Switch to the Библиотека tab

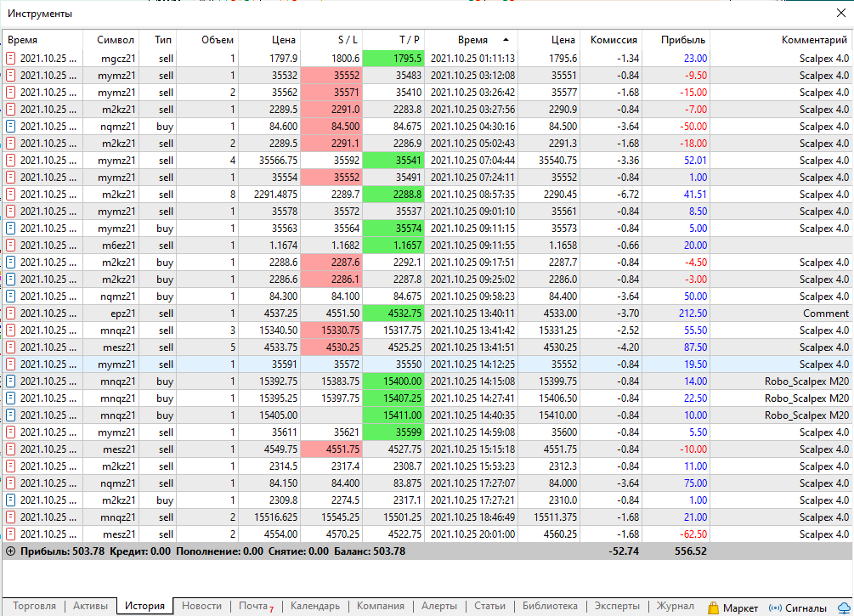[x=550, y=606]
